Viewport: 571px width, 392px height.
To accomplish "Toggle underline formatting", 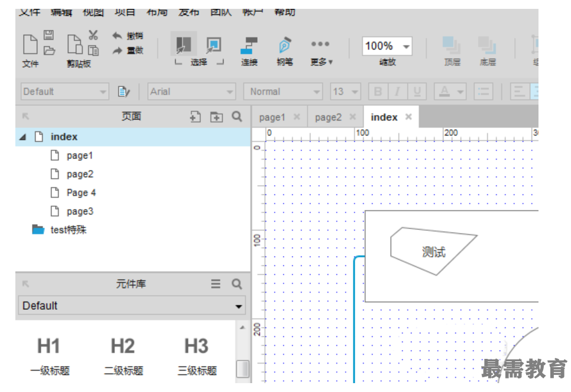I will tap(417, 92).
